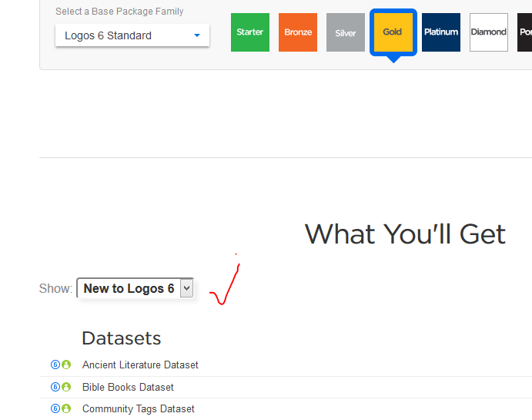Click the Show: label text
This screenshot has width=532, height=420.
click(x=55, y=288)
